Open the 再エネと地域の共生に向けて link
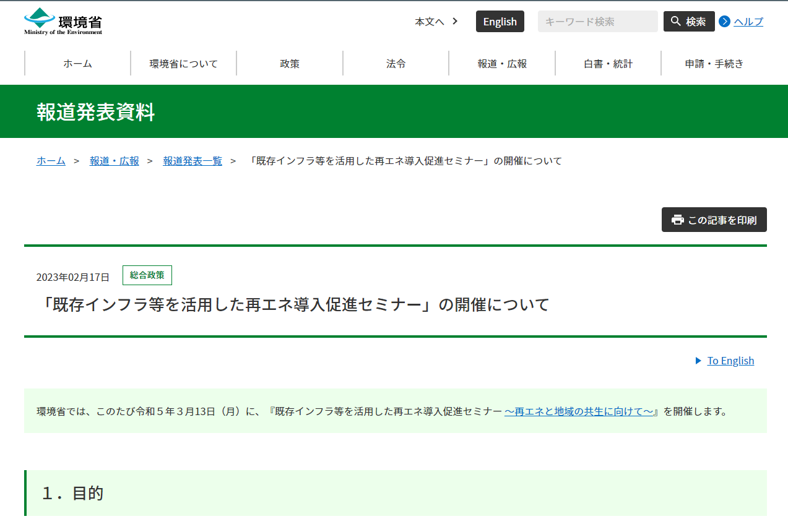 pyautogui.click(x=580, y=411)
